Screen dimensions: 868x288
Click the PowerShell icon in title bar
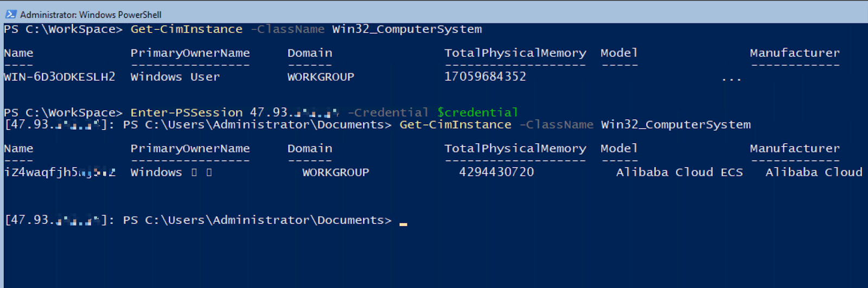click(x=11, y=14)
